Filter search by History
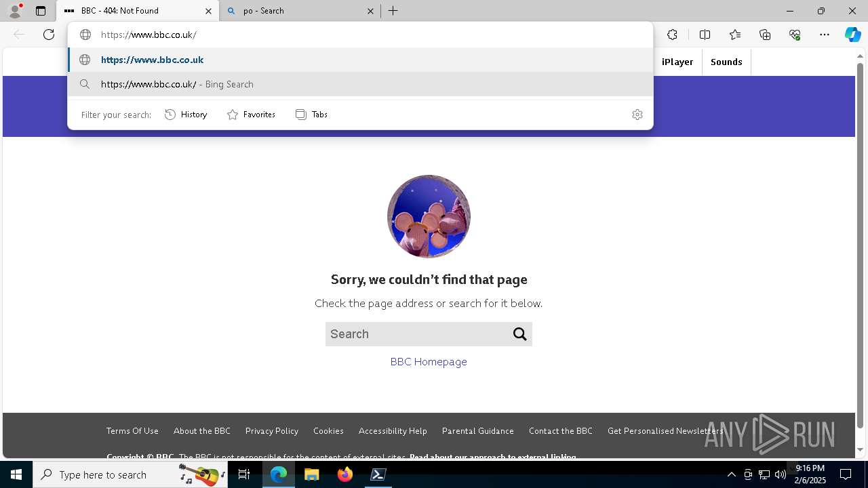868x488 pixels. pos(186,115)
